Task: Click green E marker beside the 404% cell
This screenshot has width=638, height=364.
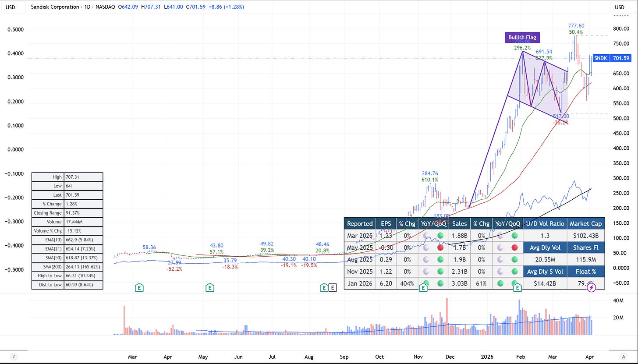Action: coord(423,288)
